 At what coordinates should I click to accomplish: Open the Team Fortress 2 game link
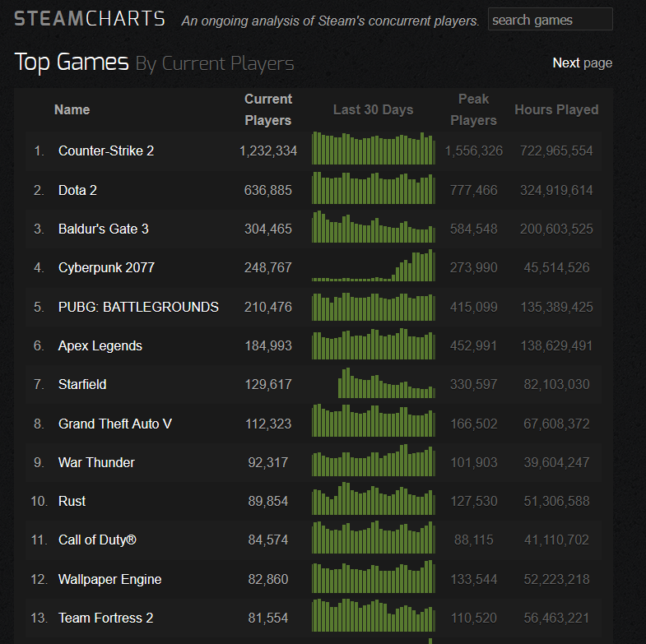(106, 618)
